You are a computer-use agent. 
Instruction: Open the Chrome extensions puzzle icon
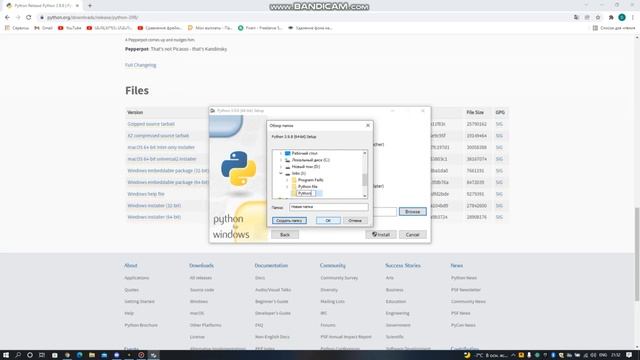[x=611, y=18]
